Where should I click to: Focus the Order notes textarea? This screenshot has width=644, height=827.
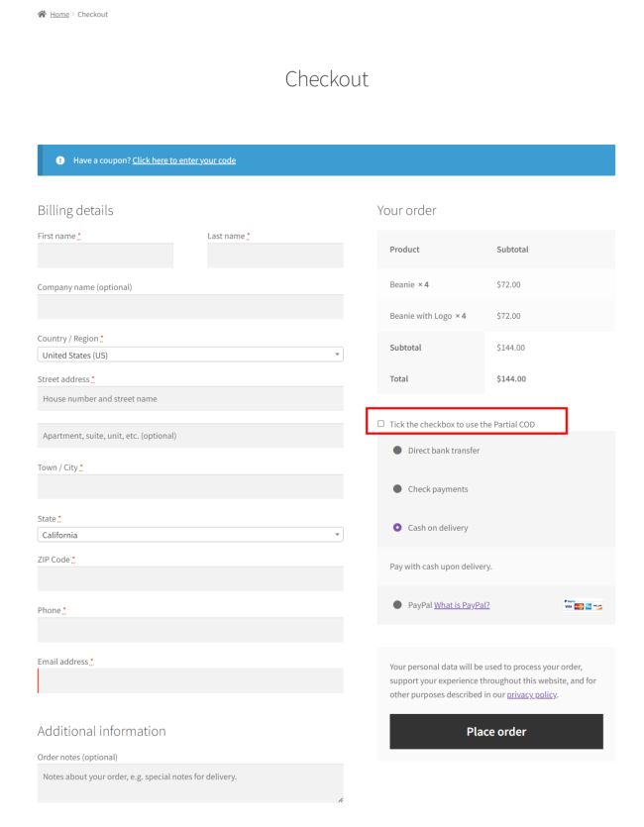click(190, 782)
